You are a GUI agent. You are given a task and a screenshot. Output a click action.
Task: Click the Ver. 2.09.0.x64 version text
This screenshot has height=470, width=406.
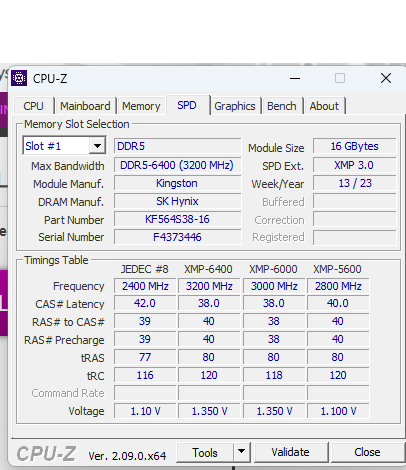[x=127, y=456]
